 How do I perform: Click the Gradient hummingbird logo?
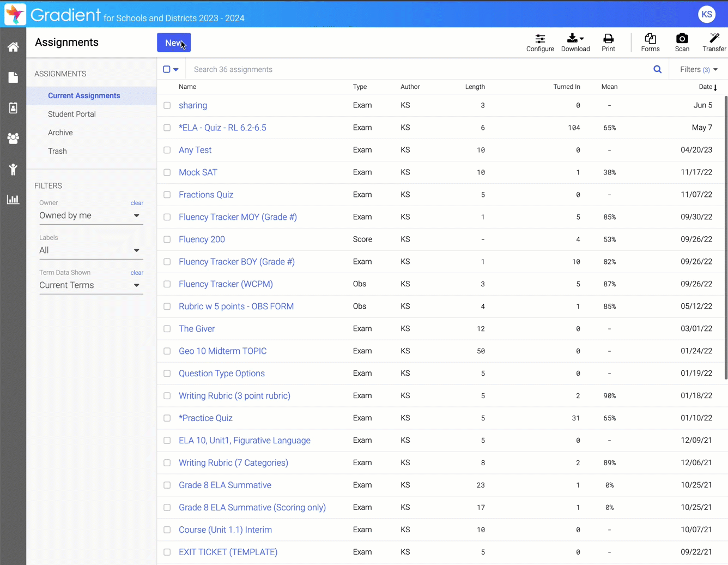point(15,14)
